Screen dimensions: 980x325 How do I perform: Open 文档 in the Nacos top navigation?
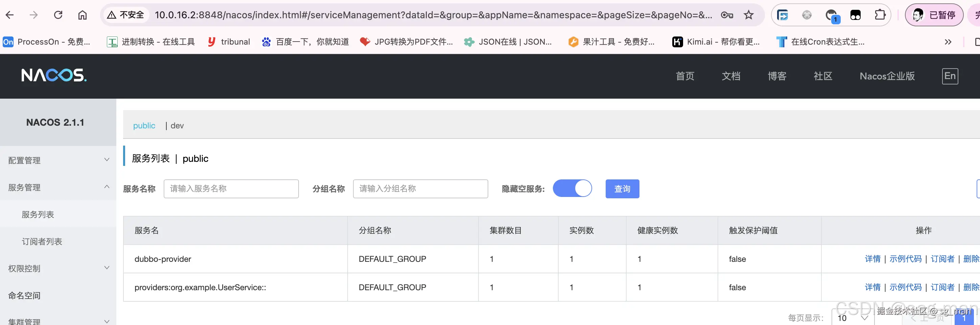click(x=731, y=76)
